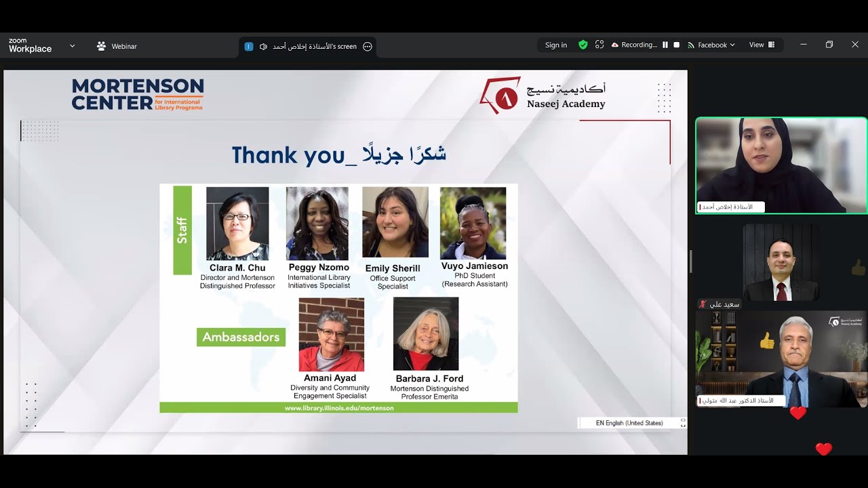The width and height of the screenshot is (868, 488).
Task: Click the green Staff label
Action: (182, 230)
